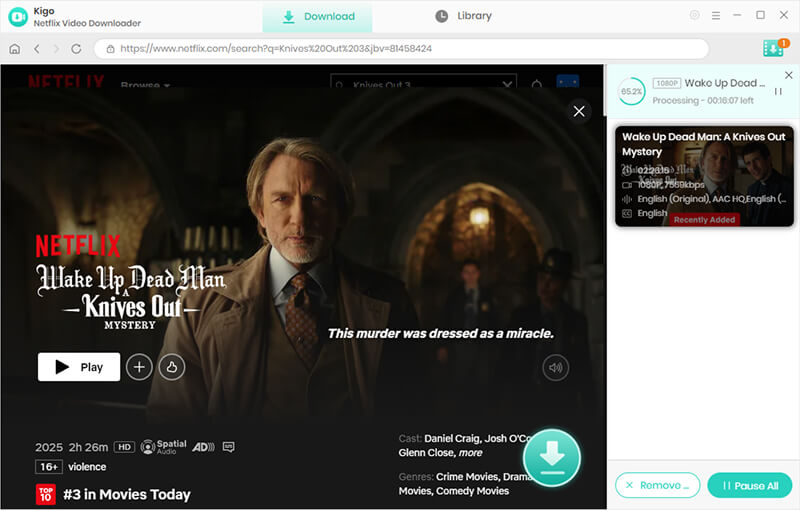Play Wake Up Dead Man
This screenshot has height=510, width=800.
(x=79, y=367)
